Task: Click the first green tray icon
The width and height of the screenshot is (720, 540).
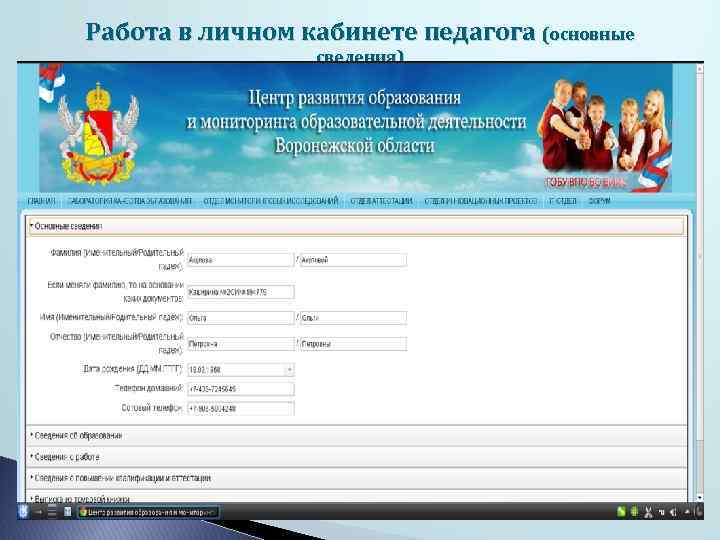Action: point(621,512)
